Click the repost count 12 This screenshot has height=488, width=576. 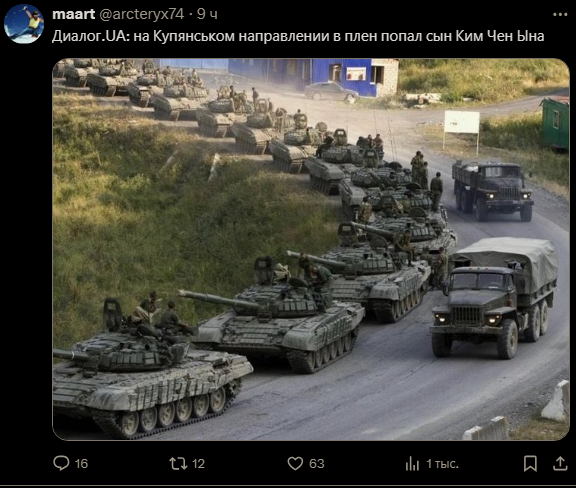(x=198, y=464)
